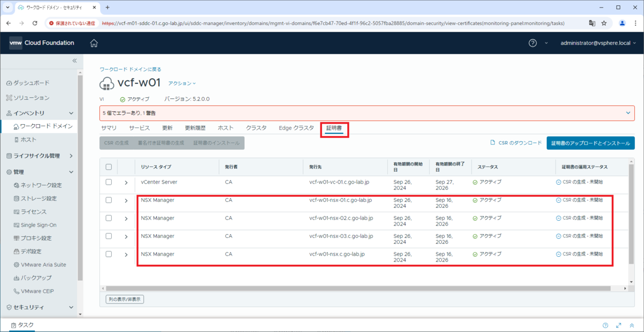Open VMware Aria Suite in sidebar

[39, 265]
